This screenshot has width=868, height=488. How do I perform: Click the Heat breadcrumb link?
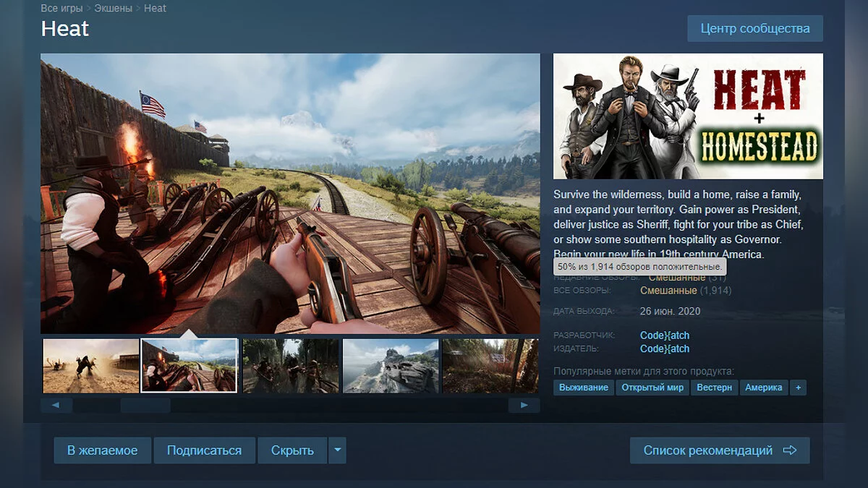[x=155, y=9]
